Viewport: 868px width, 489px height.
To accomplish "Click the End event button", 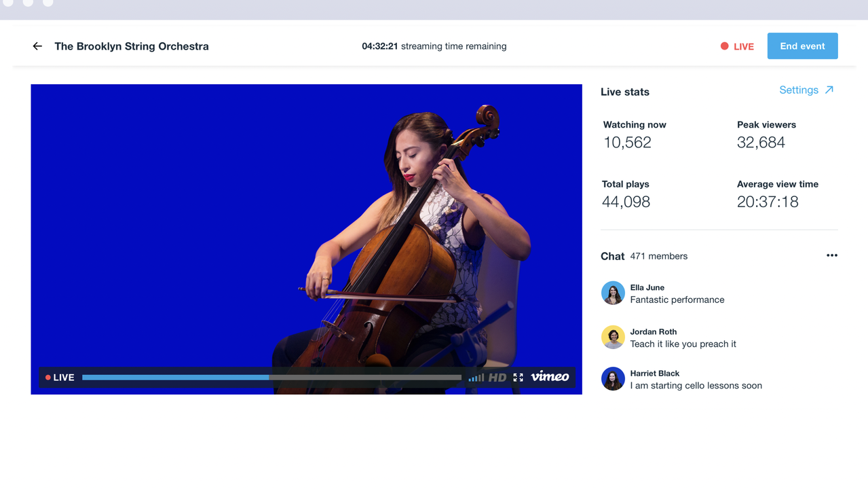I will click(802, 46).
